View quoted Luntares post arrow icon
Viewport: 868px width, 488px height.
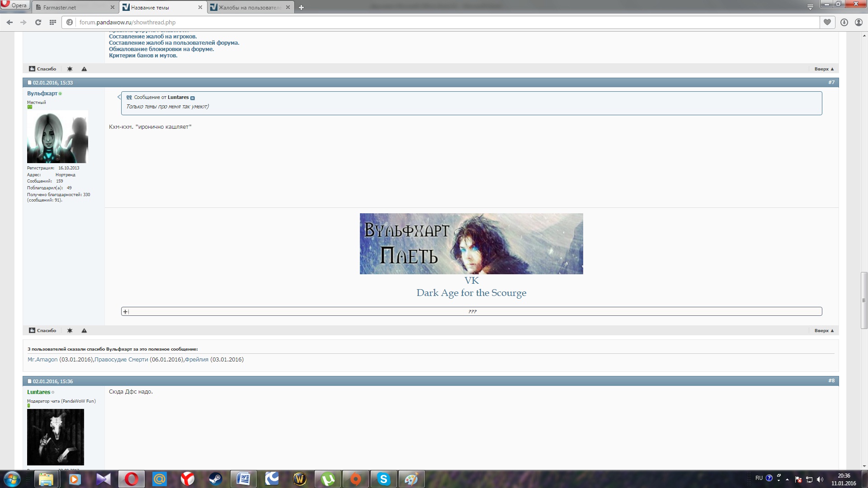[x=193, y=98]
